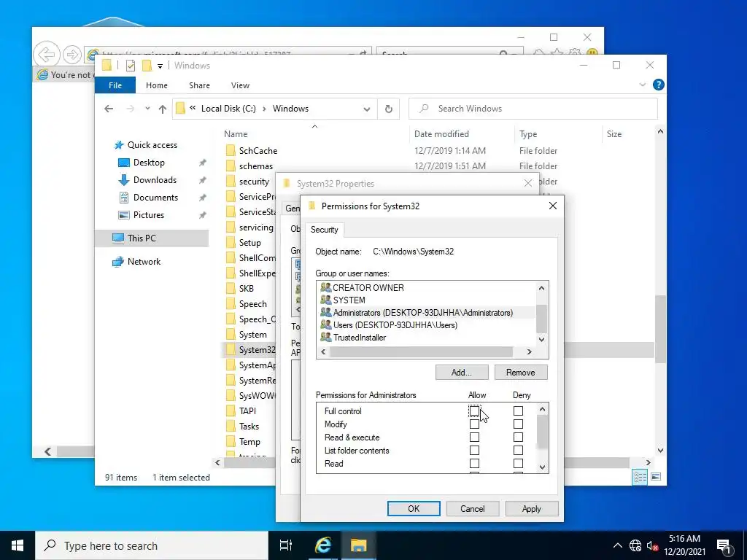Sort by Type column header
The image size is (747, 560).
[528, 134]
